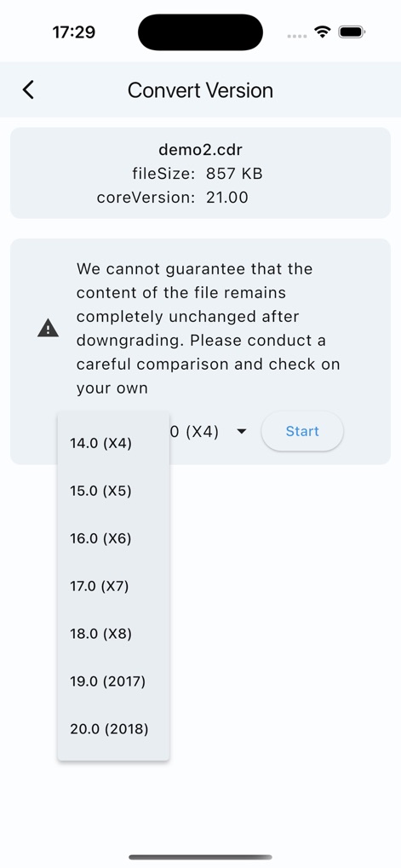Image resolution: width=401 pixels, height=868 pixels.
Task: Tap the fileSize 857 KB line
Action: pyautogui.click(x=197, y=174)
